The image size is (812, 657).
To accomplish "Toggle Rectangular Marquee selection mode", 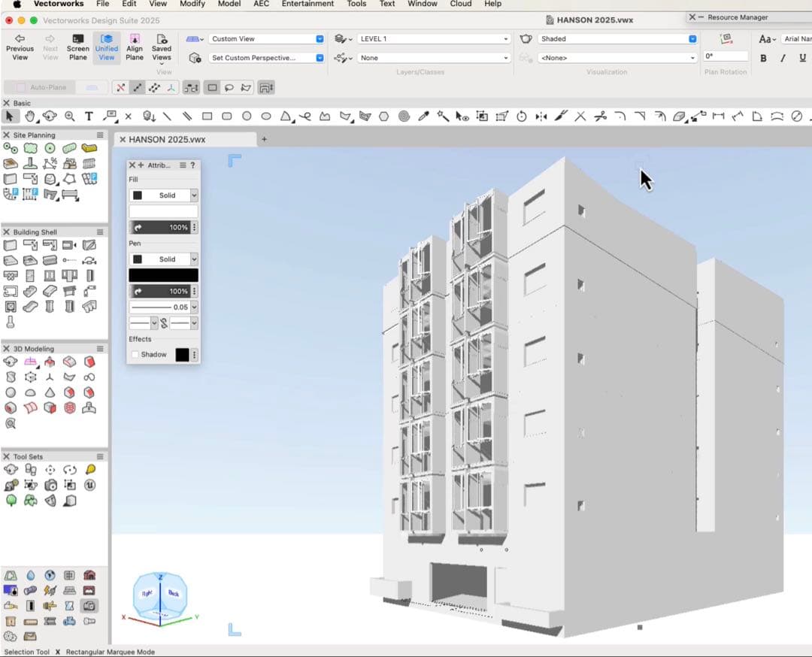I will 212,88.
